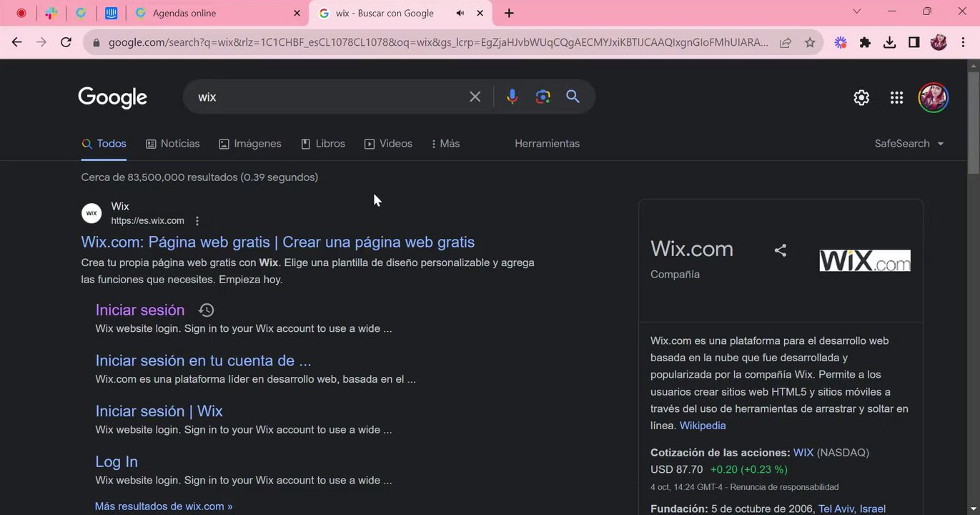
Task: Go forward to the next page
Action: [x=41, y=42]
